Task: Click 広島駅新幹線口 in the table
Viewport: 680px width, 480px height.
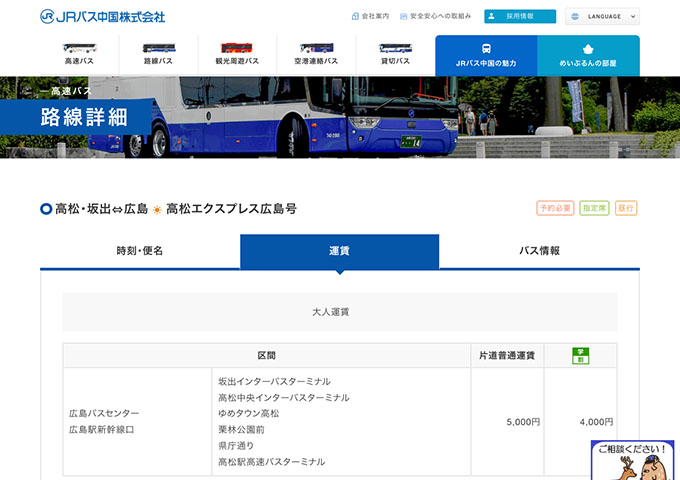Action: tap(102, 430)
